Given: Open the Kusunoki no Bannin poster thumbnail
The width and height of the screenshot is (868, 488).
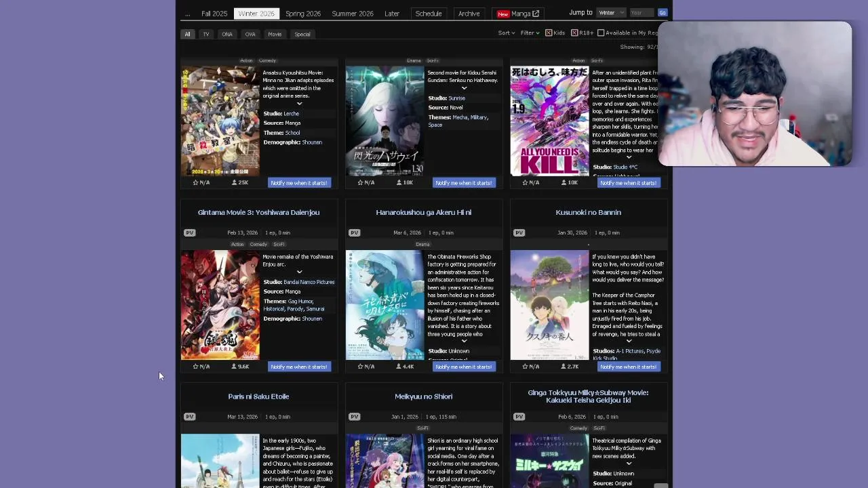Looking at the screenshot, I should 549,305.
